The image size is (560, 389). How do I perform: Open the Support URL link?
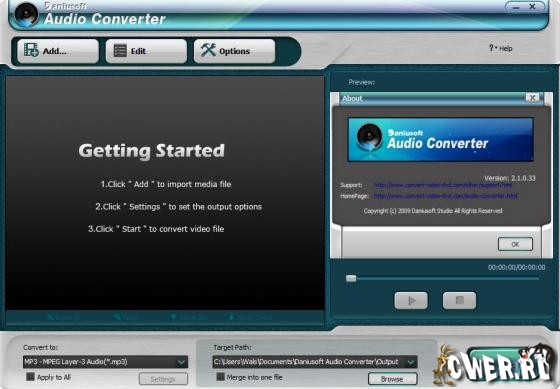(443, 185)
